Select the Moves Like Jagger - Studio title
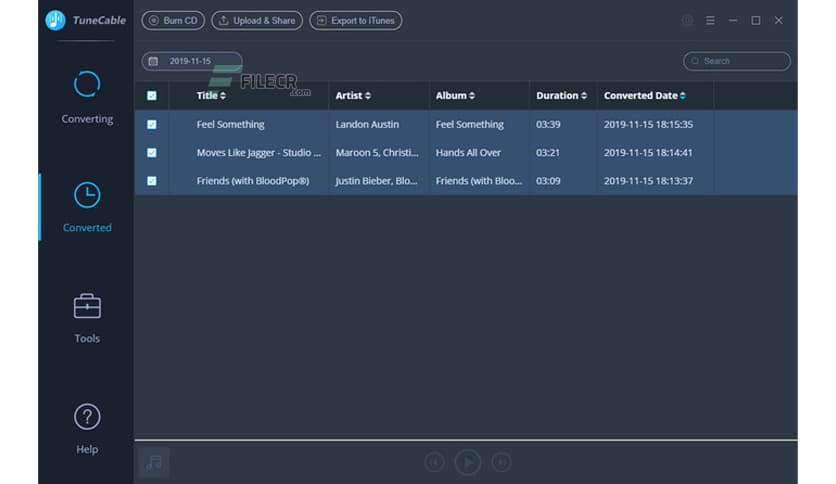Image resolution: width=836 pixels, height=484 pixels. point(259,152)
